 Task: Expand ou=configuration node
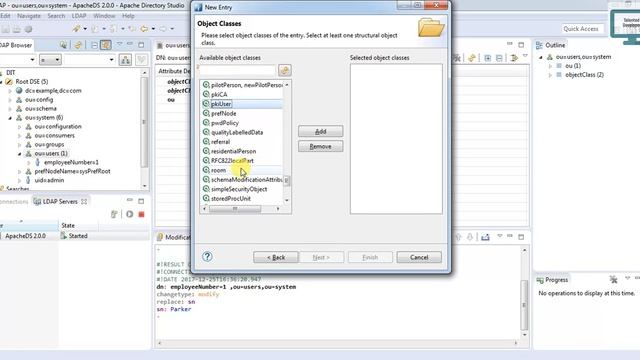19,127
